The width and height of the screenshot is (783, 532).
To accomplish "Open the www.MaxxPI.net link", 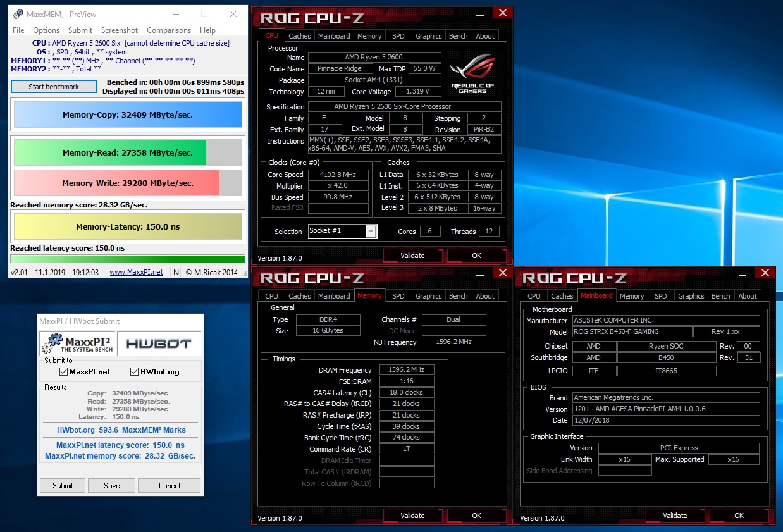I will pos(136,272).
